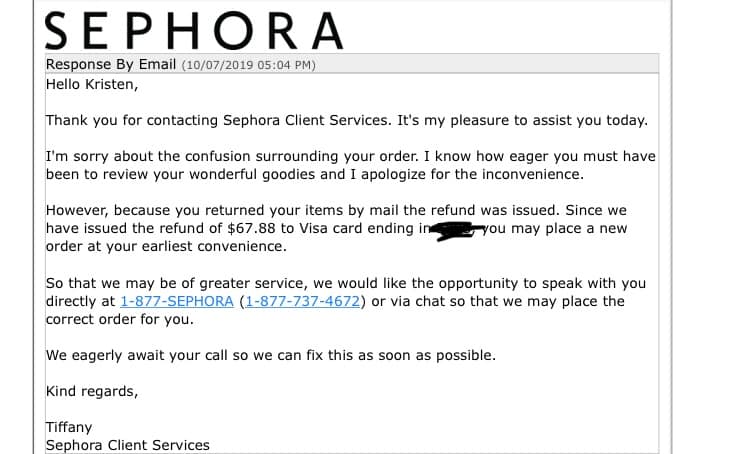Open the 1-877-SEPHORA phone link
Viewport: 750px width, 454px height.
(176, 301)
